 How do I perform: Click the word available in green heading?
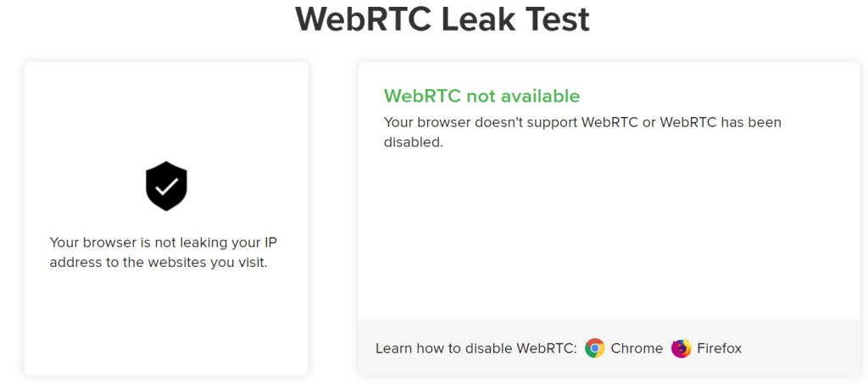pyautogui.click(x=540, y=96)
